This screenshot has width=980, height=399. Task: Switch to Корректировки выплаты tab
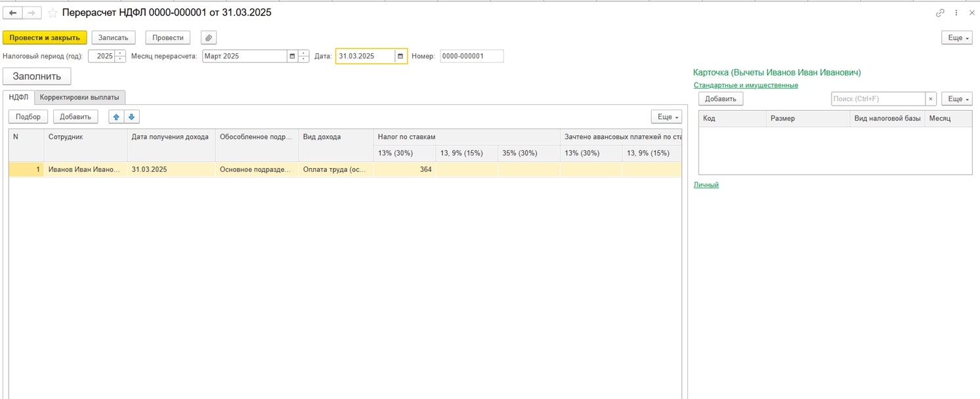coord(79,97)
